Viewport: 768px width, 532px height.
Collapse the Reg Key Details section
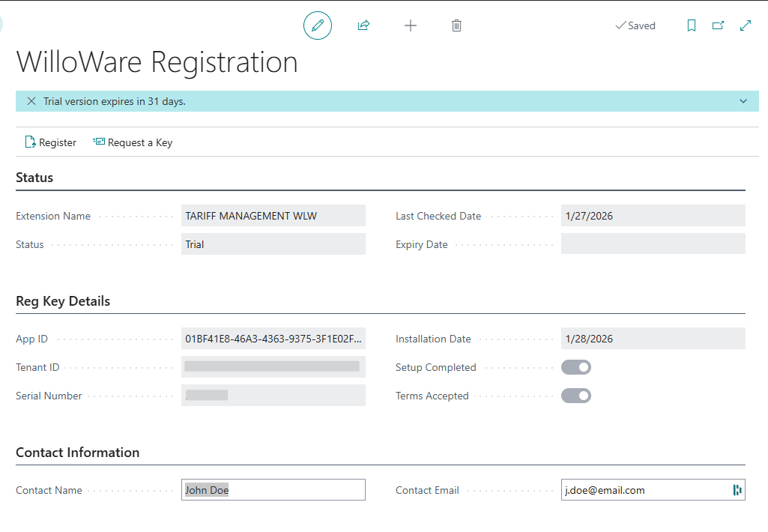63,301
